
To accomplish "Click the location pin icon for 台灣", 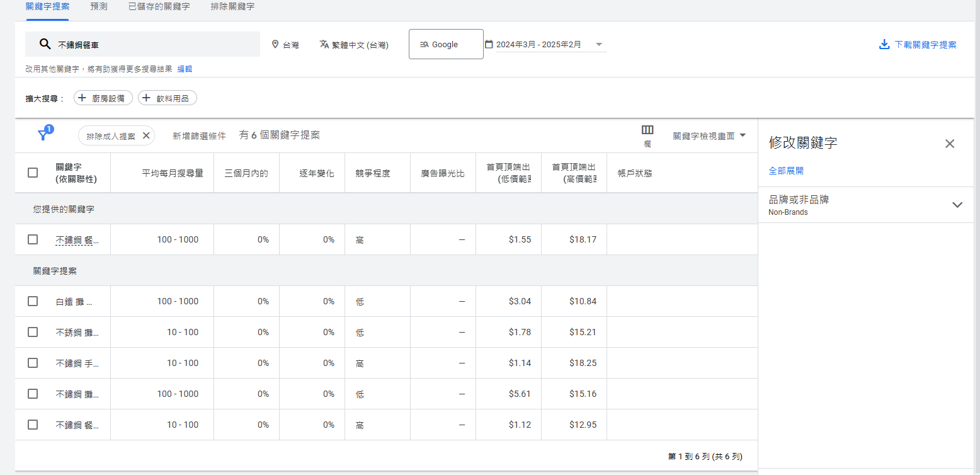I will tap(275, 45).
